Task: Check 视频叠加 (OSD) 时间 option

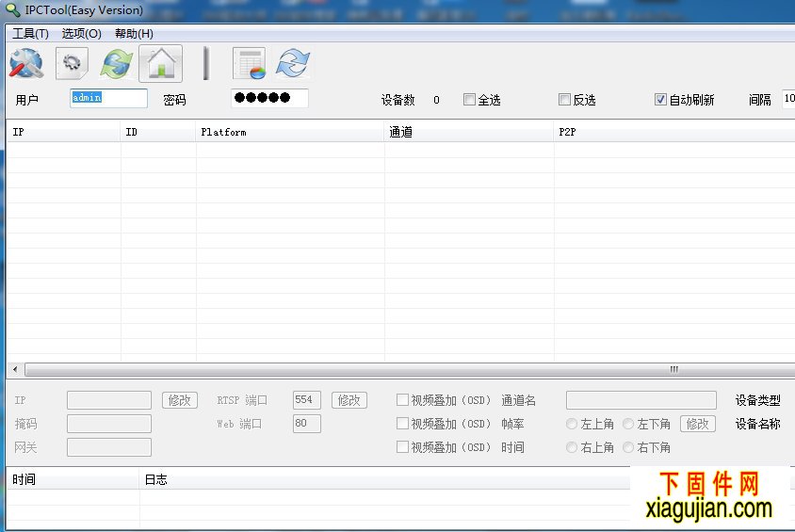Action: click(402, 447)
